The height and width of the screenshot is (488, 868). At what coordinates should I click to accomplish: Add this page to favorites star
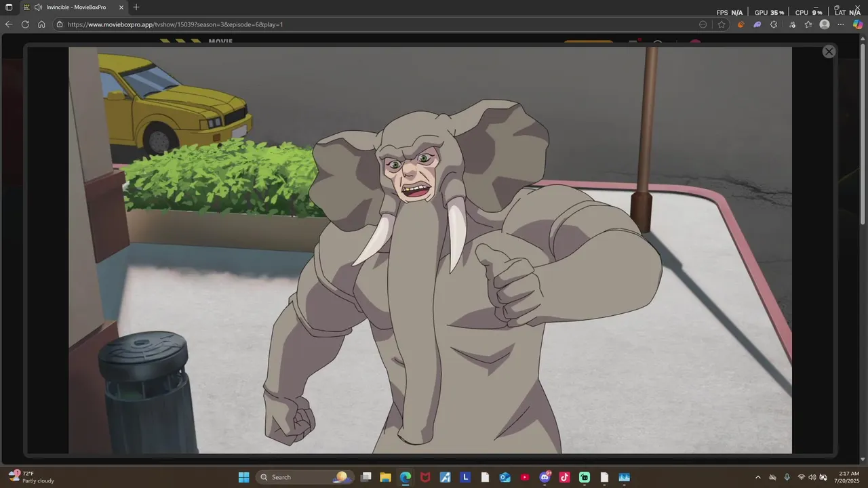click(x=722, y=24)
